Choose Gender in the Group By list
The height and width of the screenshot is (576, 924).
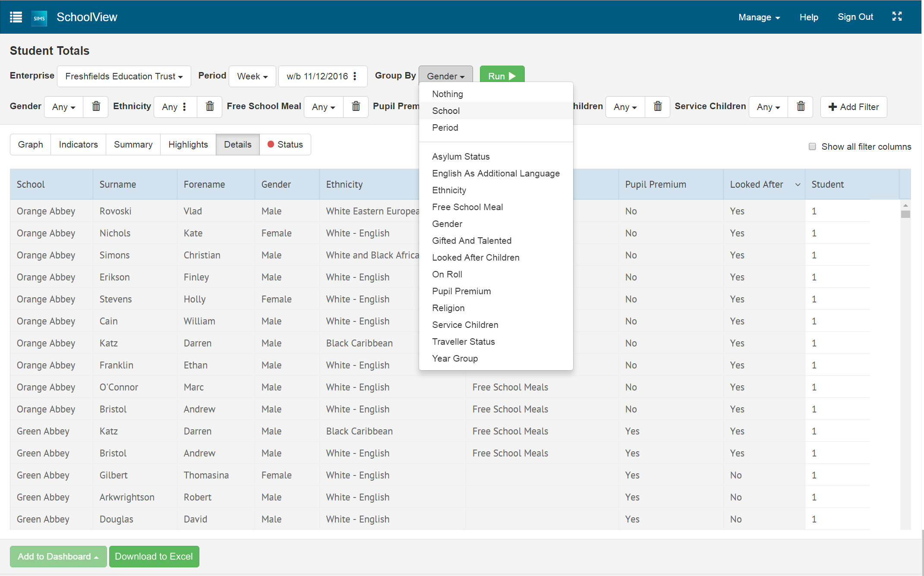click(x=496, y=224)
